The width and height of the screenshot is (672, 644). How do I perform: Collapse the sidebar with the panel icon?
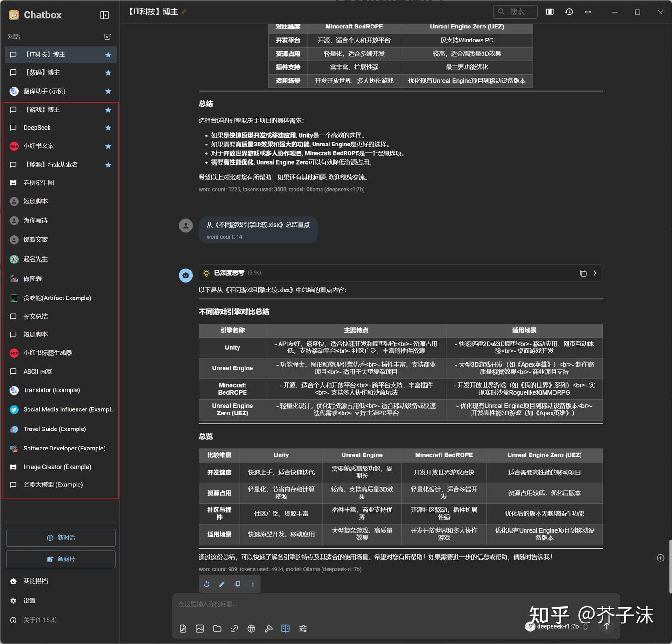(105, 14)
